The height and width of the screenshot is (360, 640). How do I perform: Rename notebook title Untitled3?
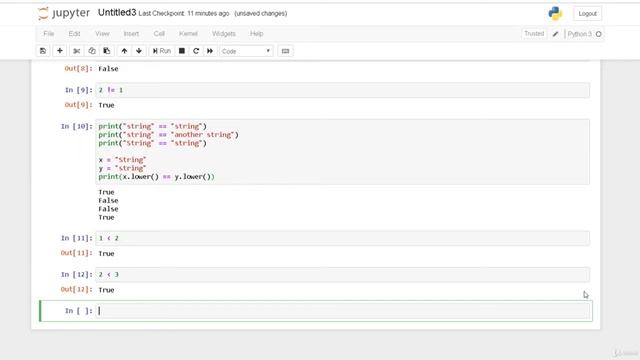(117, 13)
